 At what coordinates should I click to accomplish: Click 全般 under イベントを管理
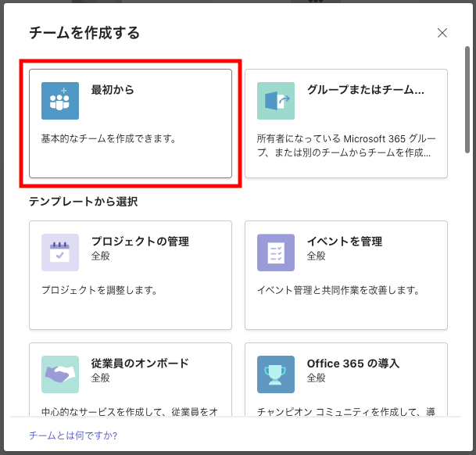pyautogui.click(x=316, y=256)
